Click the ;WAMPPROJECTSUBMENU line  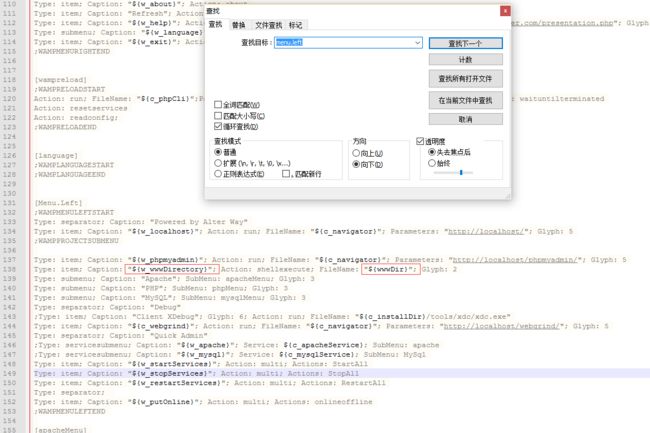click(77, 241)
